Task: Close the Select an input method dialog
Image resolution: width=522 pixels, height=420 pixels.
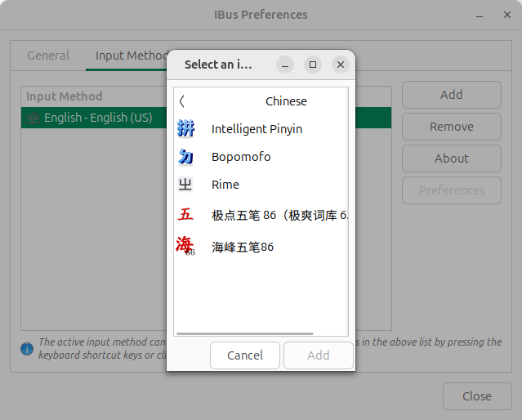Action: pyautogui.click(x=340, y=65)
